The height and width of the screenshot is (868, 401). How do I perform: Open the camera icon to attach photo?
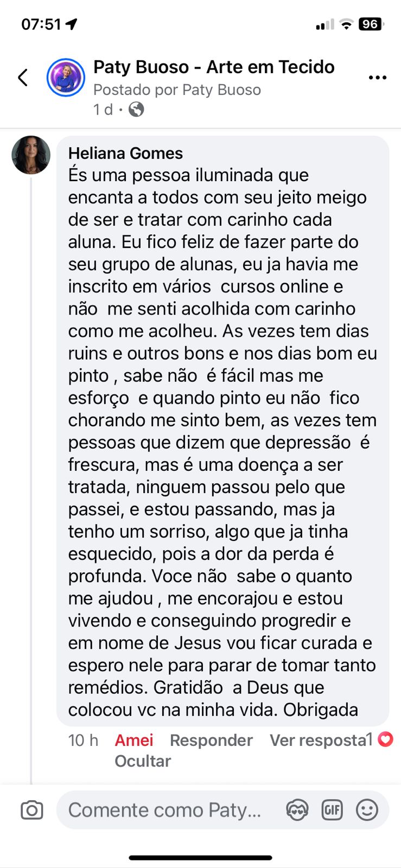32,810
